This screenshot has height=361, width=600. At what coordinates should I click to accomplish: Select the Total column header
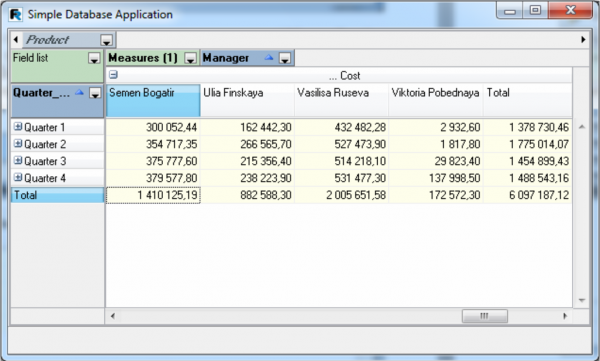tap(527, 100)
